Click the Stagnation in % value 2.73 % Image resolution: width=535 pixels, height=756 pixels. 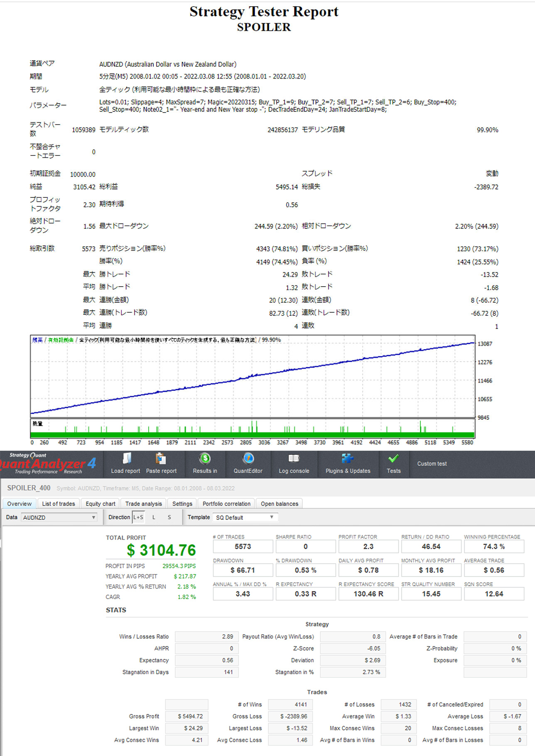353,672
